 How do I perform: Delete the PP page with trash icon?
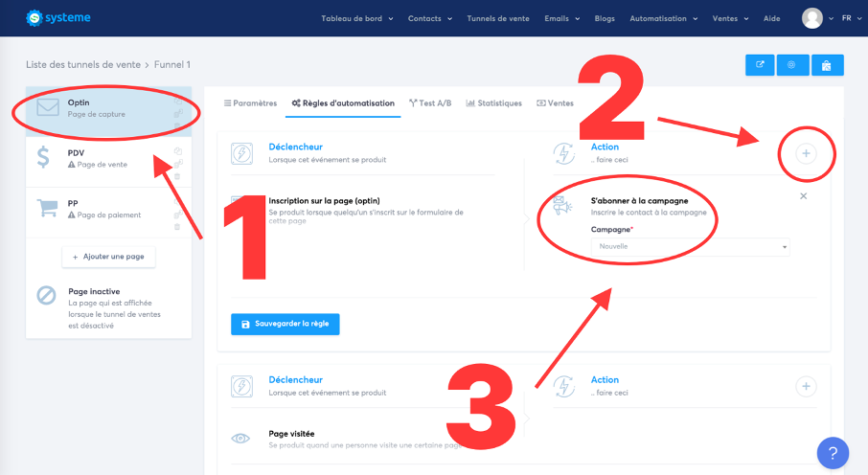[x=177, y=226]
